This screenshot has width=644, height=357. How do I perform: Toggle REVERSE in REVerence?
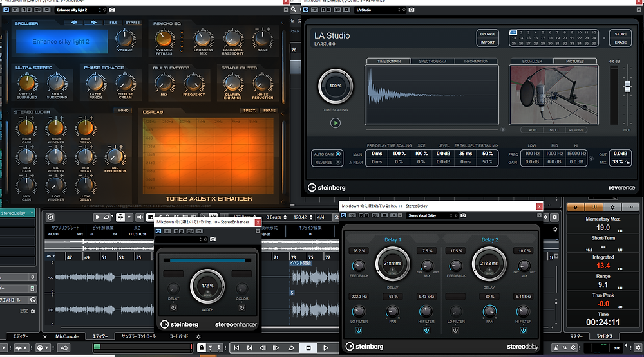pyautogui.click(x=338, y=162)
